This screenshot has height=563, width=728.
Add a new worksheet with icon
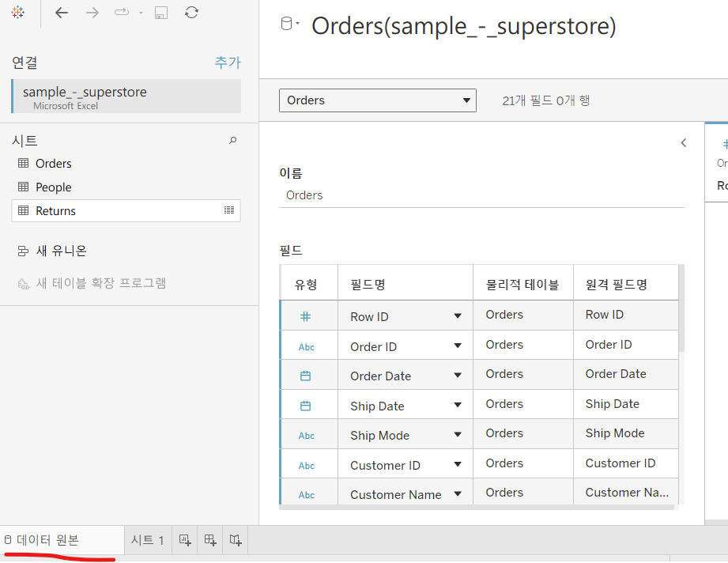click(x=185, y=540)
